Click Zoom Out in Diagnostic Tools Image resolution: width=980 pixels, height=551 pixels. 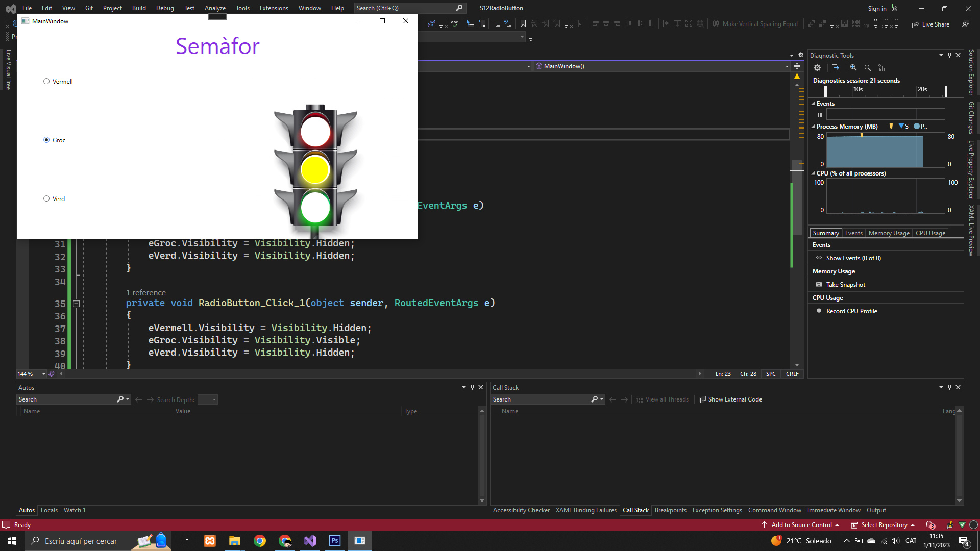[867, 68]
